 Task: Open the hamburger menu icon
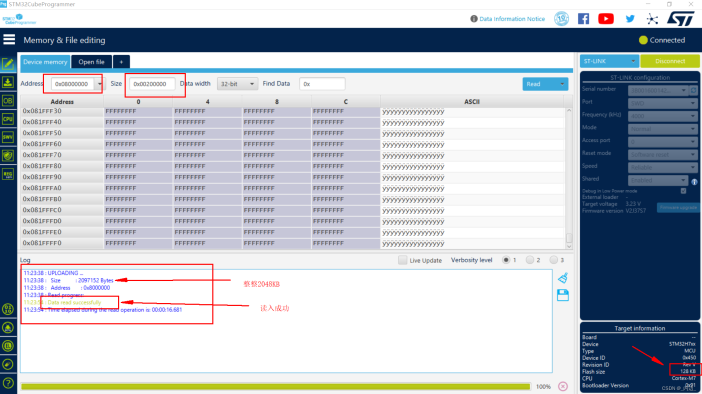tap(9, 40)
